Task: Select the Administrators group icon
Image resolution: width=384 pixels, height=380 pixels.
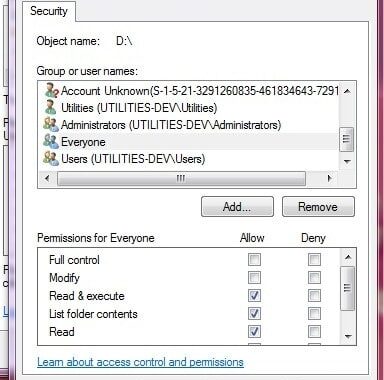Action: click(x=51, y=124)
